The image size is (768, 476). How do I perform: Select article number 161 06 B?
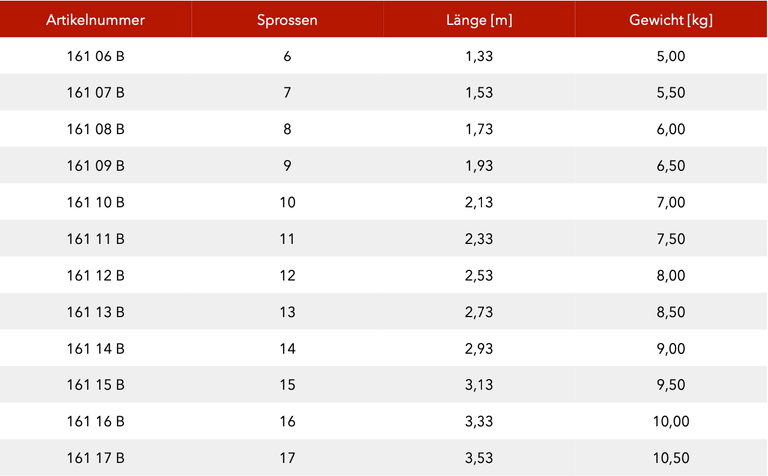point(96,56)
